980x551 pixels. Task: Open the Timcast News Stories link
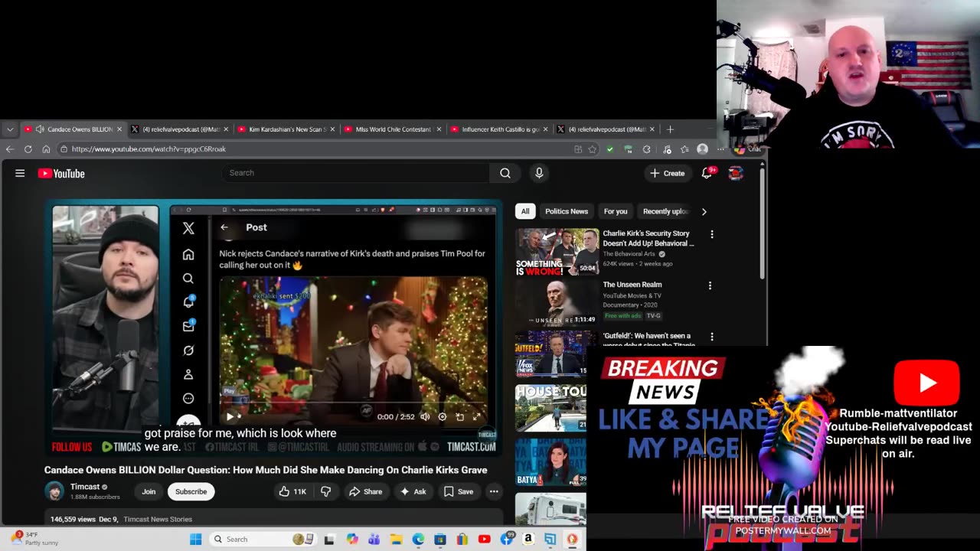(158, 519)
